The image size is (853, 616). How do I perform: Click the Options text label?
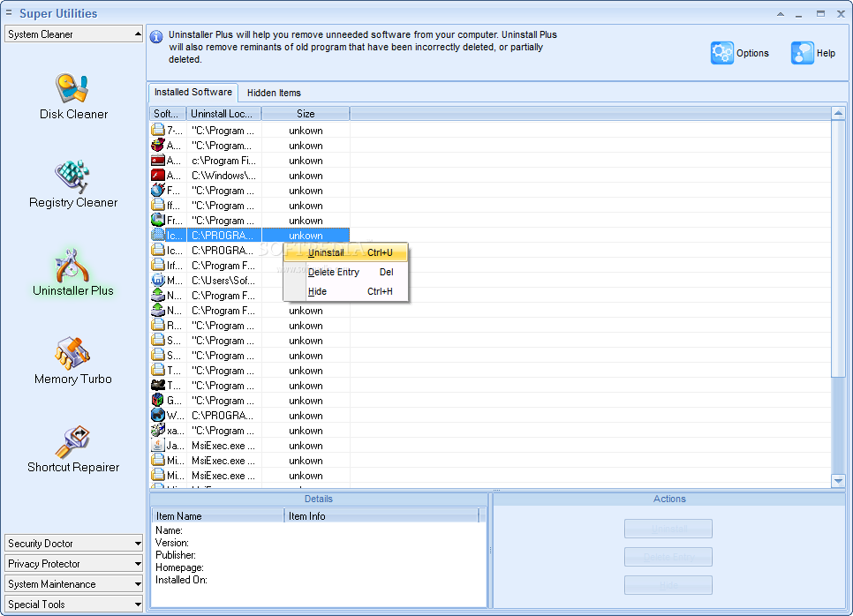[x=752, y=53]
